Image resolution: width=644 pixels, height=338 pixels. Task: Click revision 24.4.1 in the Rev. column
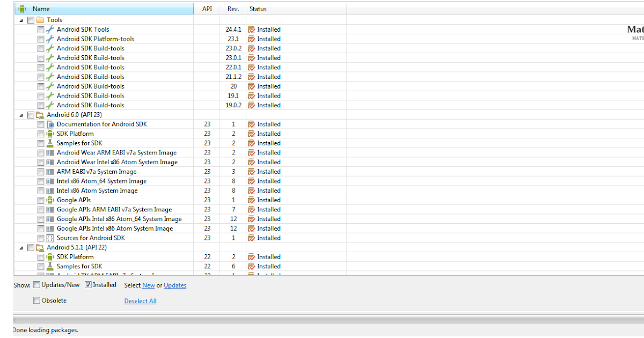[x=233, y=30]
